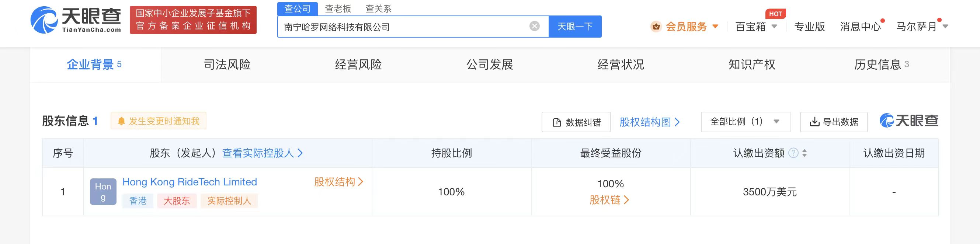Open the TianYanCha home logo
980x244 pixels.
pos(76,20)
